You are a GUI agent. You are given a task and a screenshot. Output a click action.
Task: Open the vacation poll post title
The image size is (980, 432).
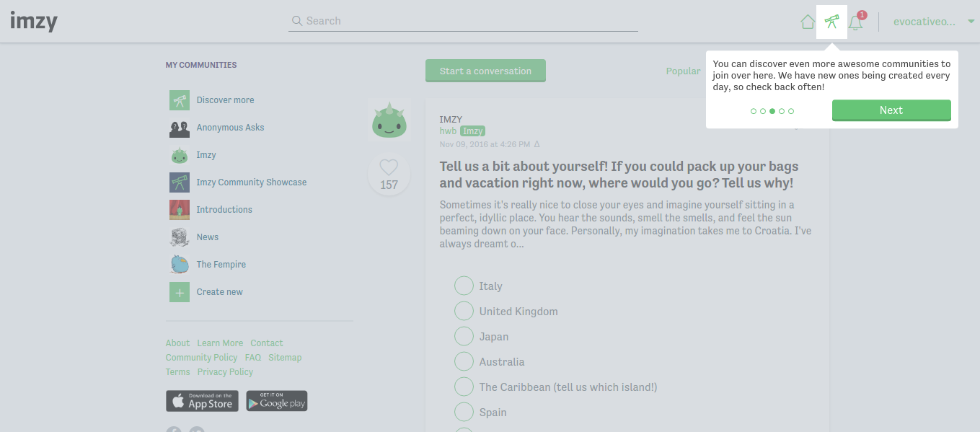point(619,175)
